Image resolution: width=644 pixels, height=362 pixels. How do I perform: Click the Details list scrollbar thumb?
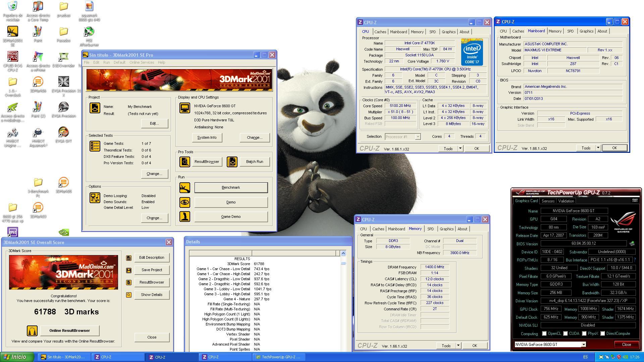[343, 263]
